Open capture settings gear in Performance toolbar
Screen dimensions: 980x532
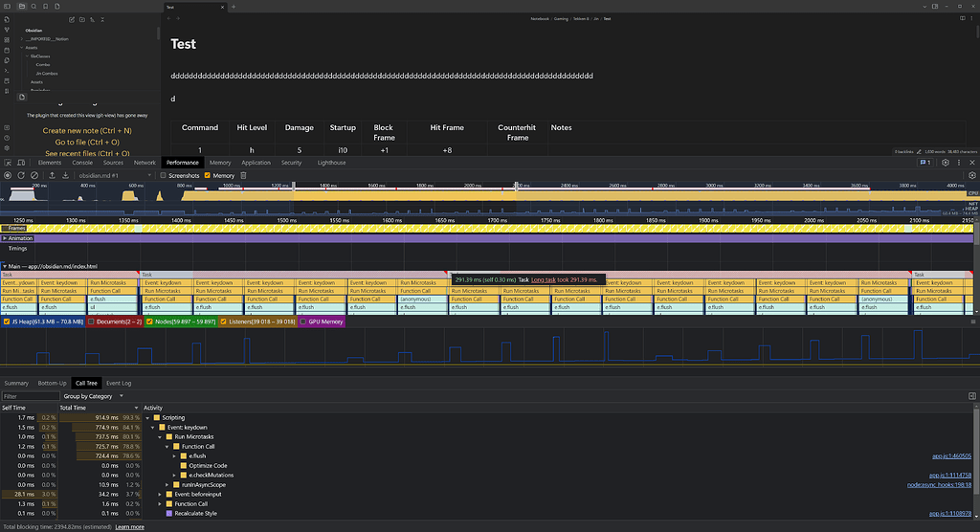pos(972,176)
